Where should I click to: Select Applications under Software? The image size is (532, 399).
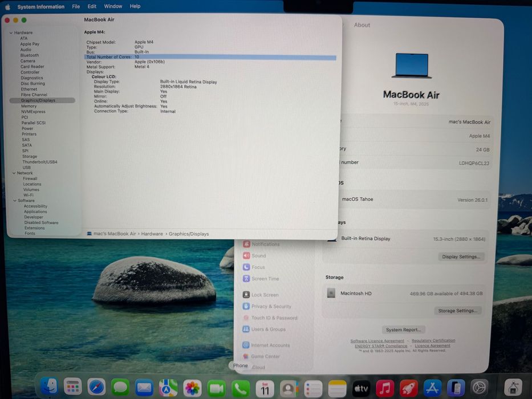(35, 211)
